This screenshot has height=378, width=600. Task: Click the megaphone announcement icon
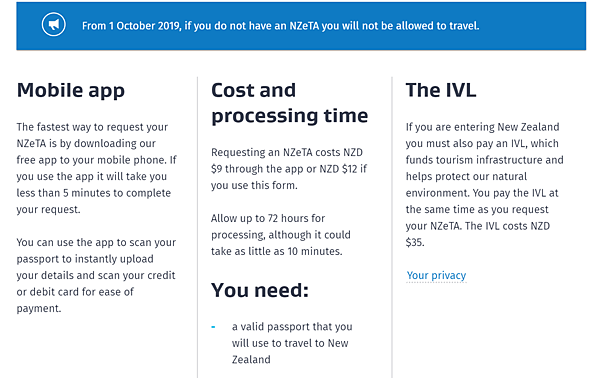[54, 25]
